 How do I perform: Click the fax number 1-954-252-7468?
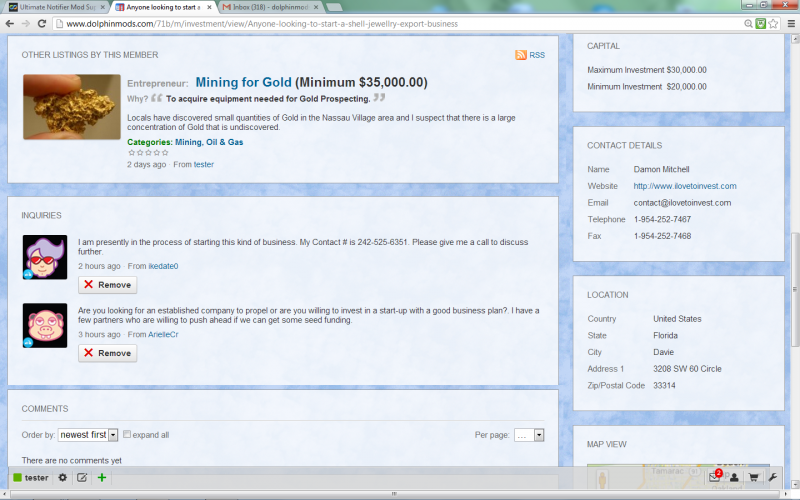[x=662, y=236]
